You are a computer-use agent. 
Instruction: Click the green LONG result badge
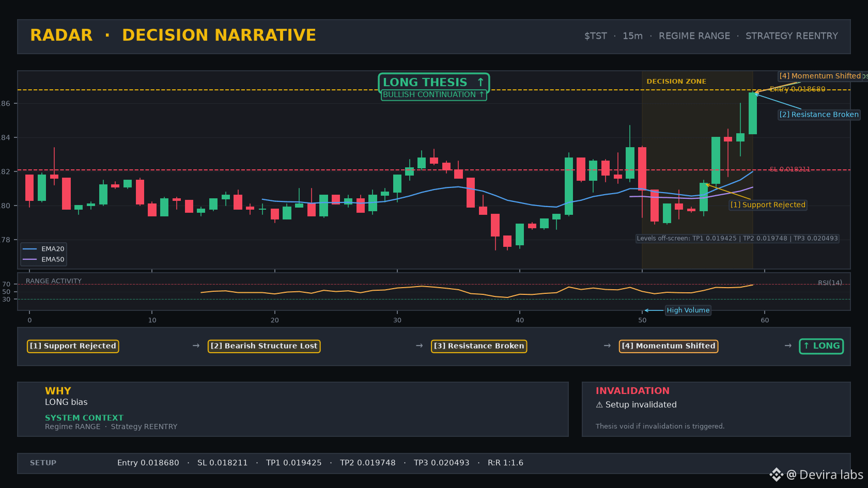point(822,346)
